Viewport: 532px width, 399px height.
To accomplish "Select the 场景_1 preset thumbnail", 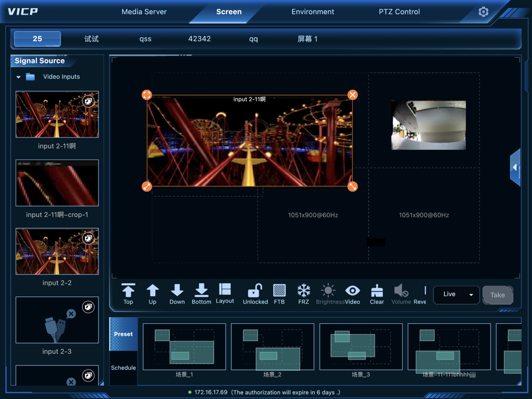I will (x=184, y=347).
